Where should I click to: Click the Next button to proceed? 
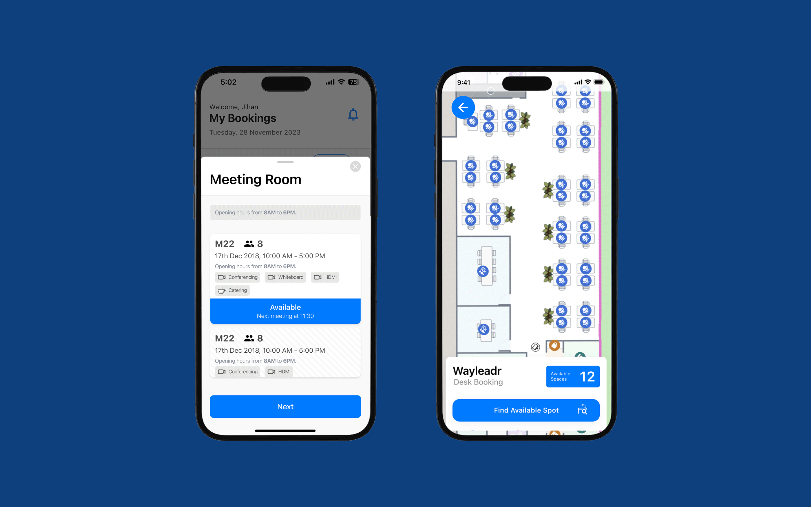tap(285, 406)
